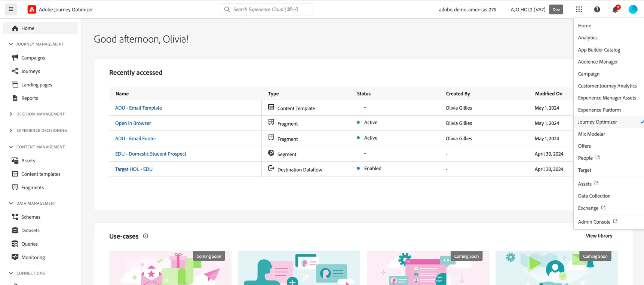Open the user profile avatar
This screenshot has width=644, height=285.
point(633,9)
